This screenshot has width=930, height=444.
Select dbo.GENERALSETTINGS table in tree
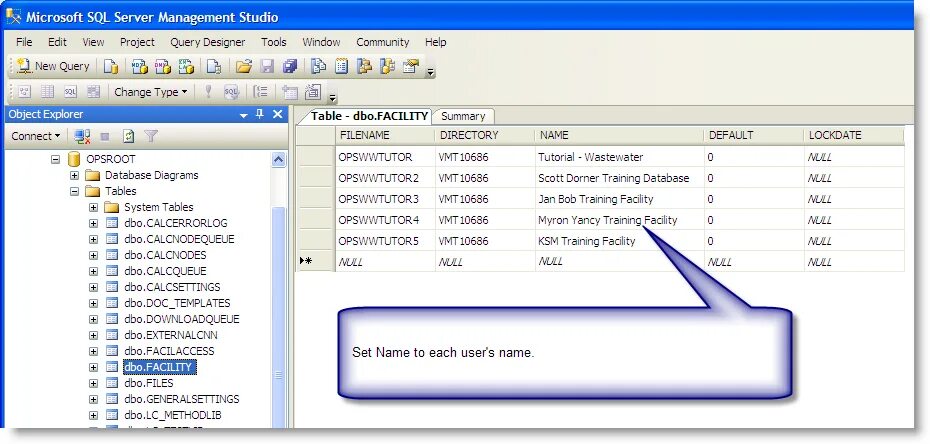pyautogui.click(x=181, y=400)
